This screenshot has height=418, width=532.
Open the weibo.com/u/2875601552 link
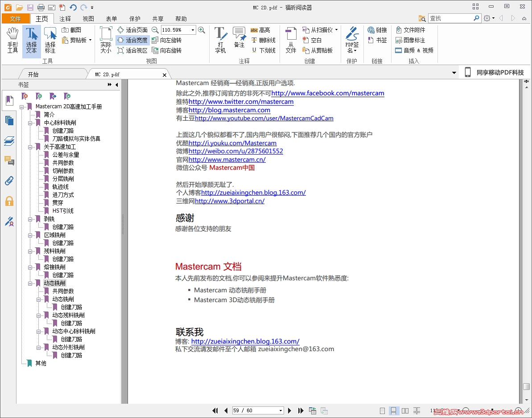[x=236, y=151]
